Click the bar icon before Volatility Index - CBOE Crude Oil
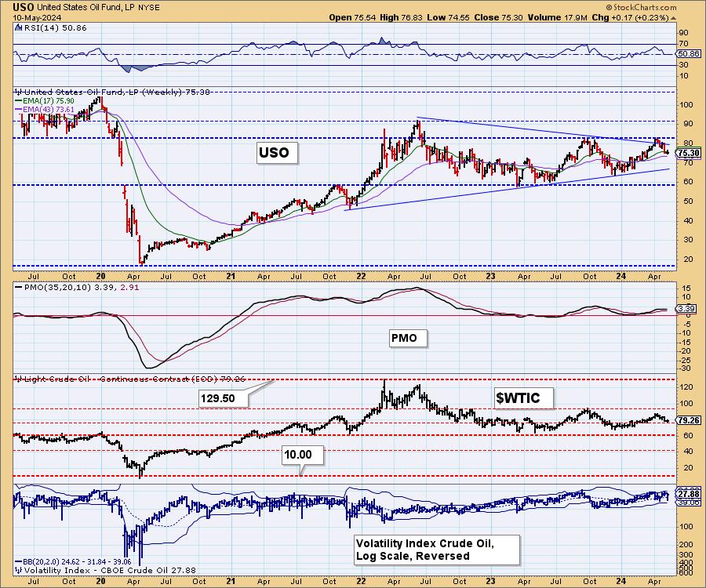706x588 pixels. click(18, 570)
